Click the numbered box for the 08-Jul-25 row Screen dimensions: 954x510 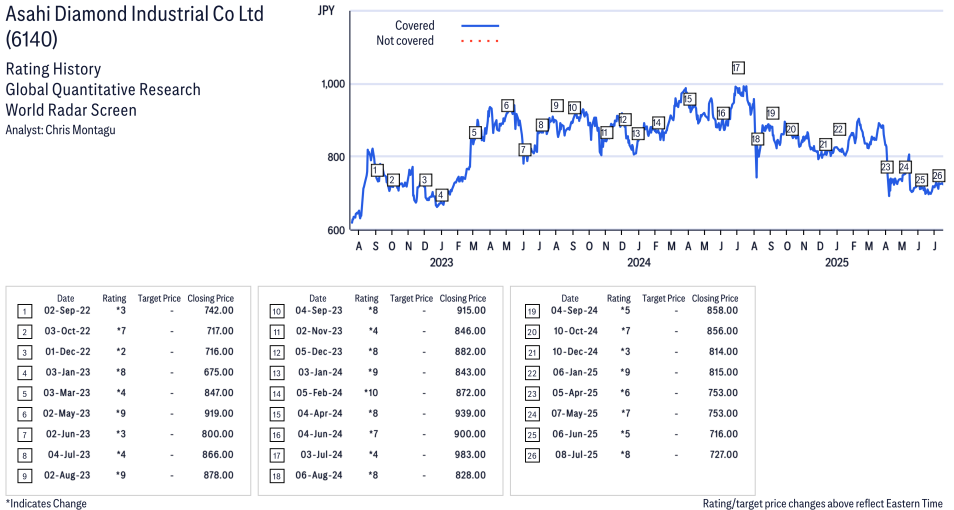click(532, 455)
